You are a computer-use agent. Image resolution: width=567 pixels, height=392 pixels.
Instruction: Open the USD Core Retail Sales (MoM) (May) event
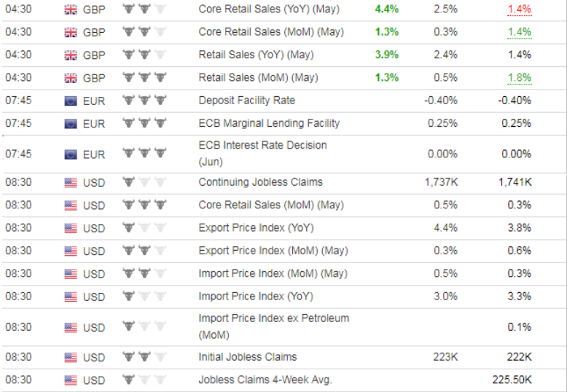[x=271, y=205]
